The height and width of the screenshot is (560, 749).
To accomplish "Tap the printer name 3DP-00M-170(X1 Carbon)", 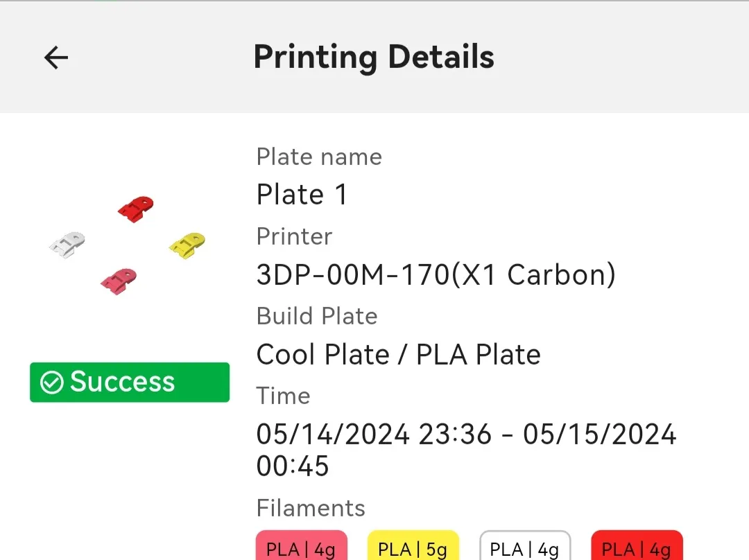I will [x=436, y=275].
